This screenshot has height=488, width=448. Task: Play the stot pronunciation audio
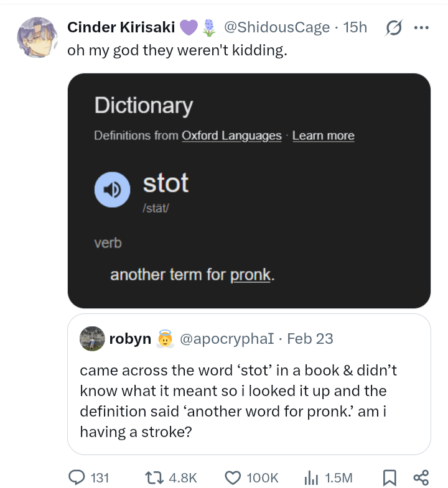112,190
